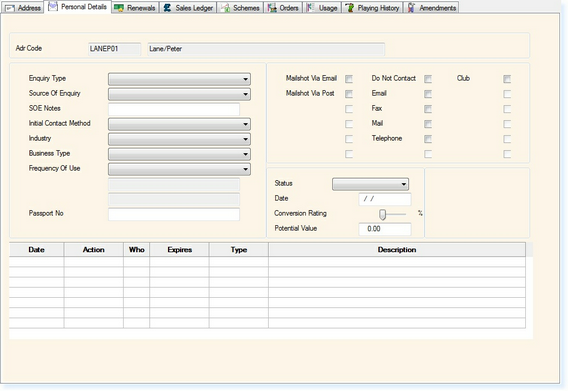This screenshot has width=568, height=391.
Task: Open the Business Type dropdown
Action: (179, 154)
